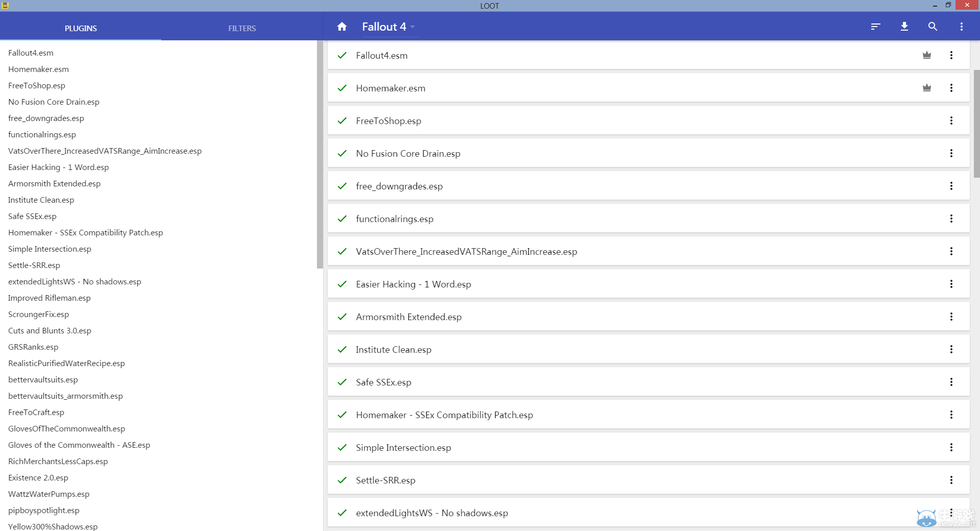Open the main overflow menu in header
This screenshot has width=980, height=531.
tap(962, 27)
